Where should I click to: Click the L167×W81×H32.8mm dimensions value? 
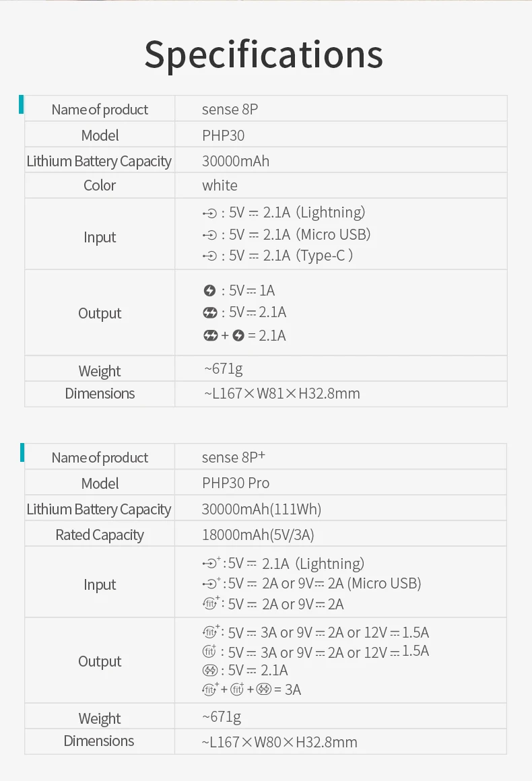282,393
